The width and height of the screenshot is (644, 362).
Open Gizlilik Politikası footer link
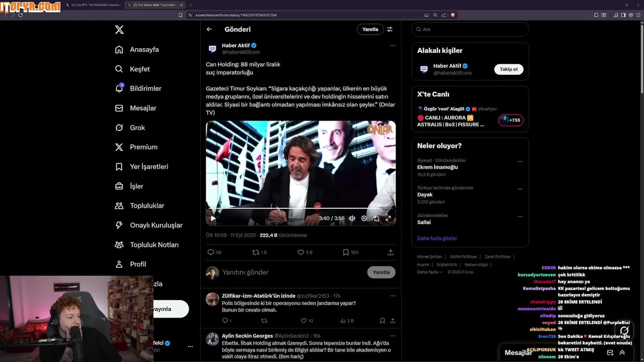coord(463,257)
